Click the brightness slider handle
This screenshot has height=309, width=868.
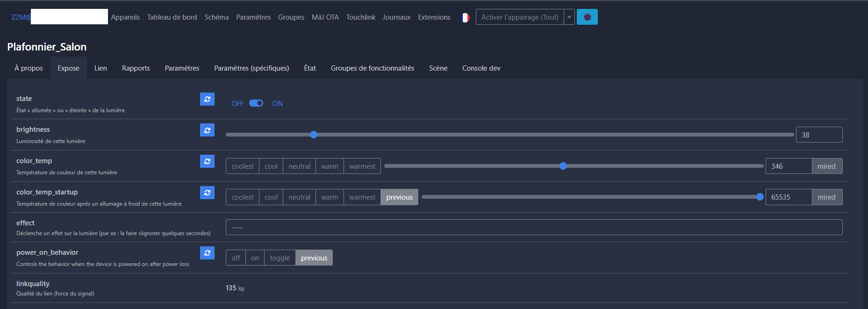click(314, 135)
